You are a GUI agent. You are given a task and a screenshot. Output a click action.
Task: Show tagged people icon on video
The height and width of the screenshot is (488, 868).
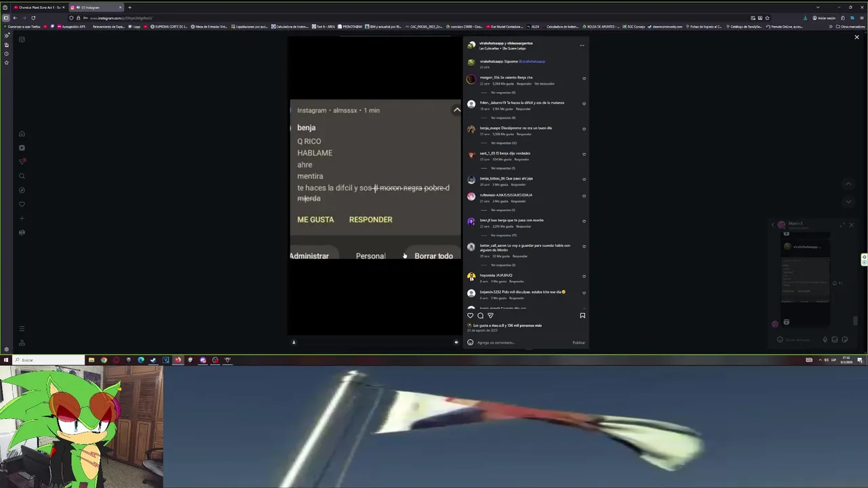[x=294, y=342]
